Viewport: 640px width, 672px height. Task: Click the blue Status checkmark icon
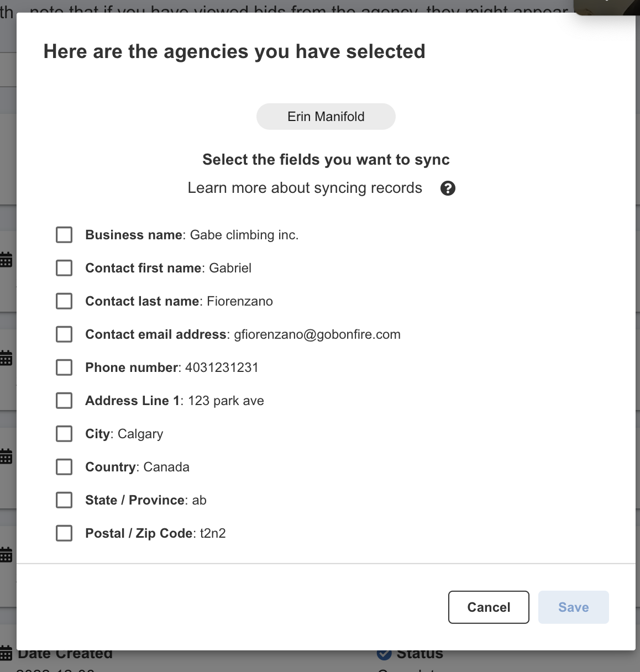click(384, 654)
